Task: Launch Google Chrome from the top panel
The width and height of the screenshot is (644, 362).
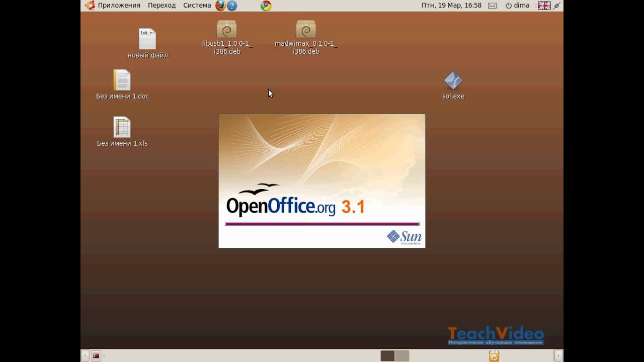Action: 266,6
